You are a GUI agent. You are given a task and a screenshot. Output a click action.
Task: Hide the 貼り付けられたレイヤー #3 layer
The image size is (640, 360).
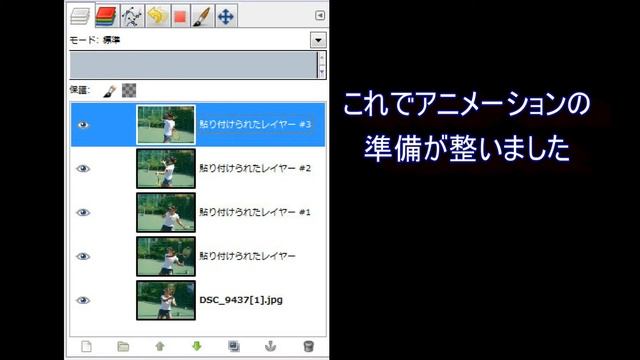(83, 125)
